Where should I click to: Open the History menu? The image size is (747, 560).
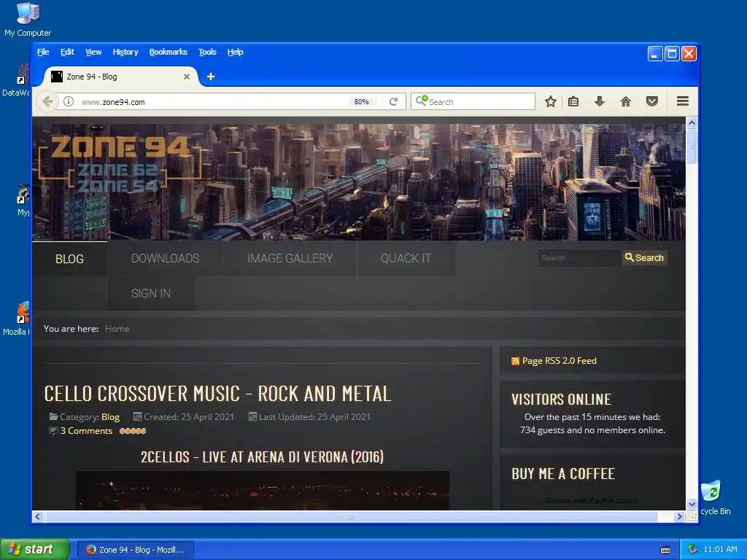pos(125,52)
